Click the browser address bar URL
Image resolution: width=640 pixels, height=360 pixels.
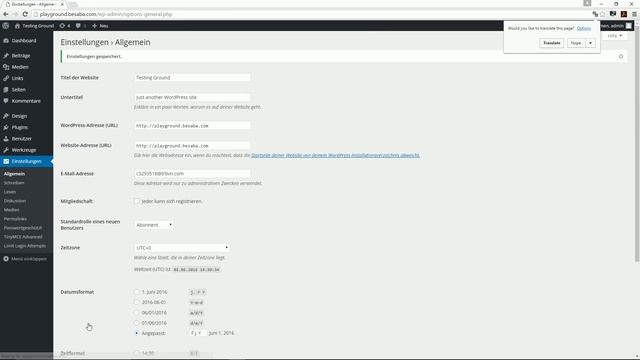point(106,14)
